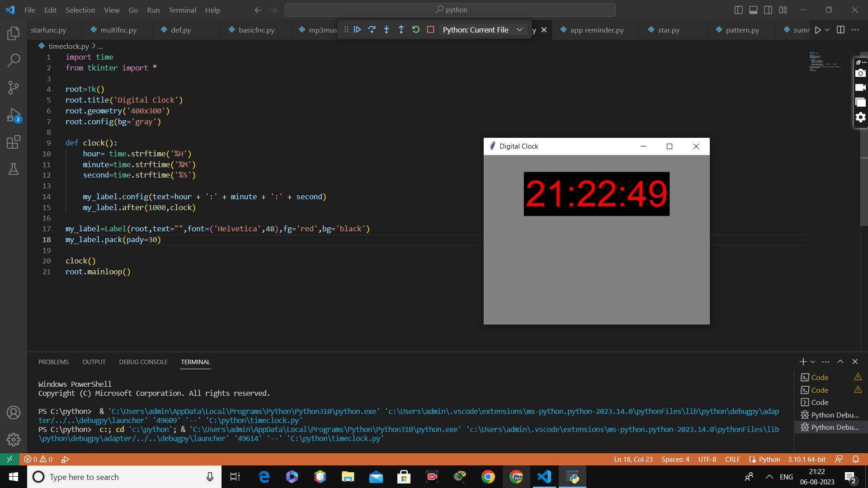Open the Manage gear in activity bar
This screenshot has height=488, width=868.
coord(14,439)
